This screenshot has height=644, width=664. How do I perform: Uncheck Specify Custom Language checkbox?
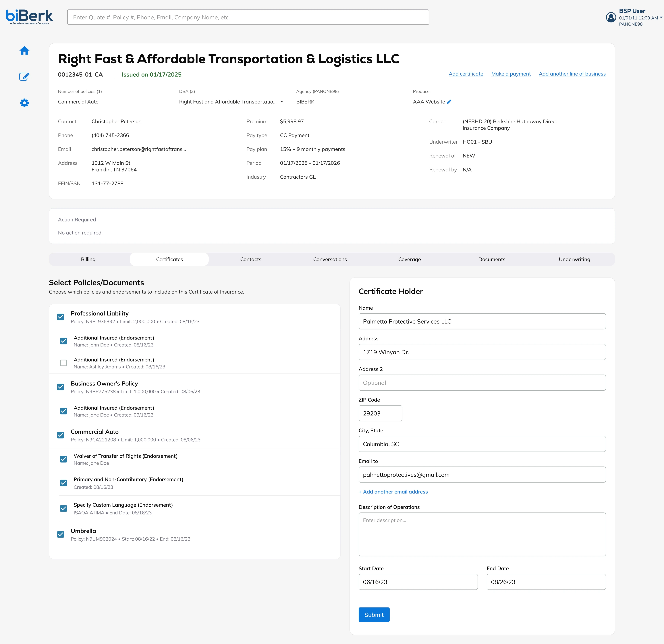pyautogui.click(x=63, y=508)
